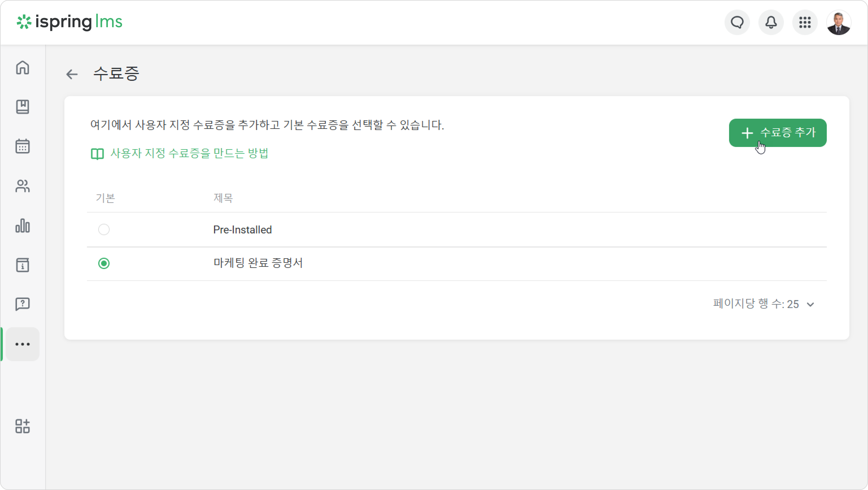The width and height of the screenshot is (868, 490).
Task: Select the three-dots More menu in sidebar
Action: [x=23, y=344]
